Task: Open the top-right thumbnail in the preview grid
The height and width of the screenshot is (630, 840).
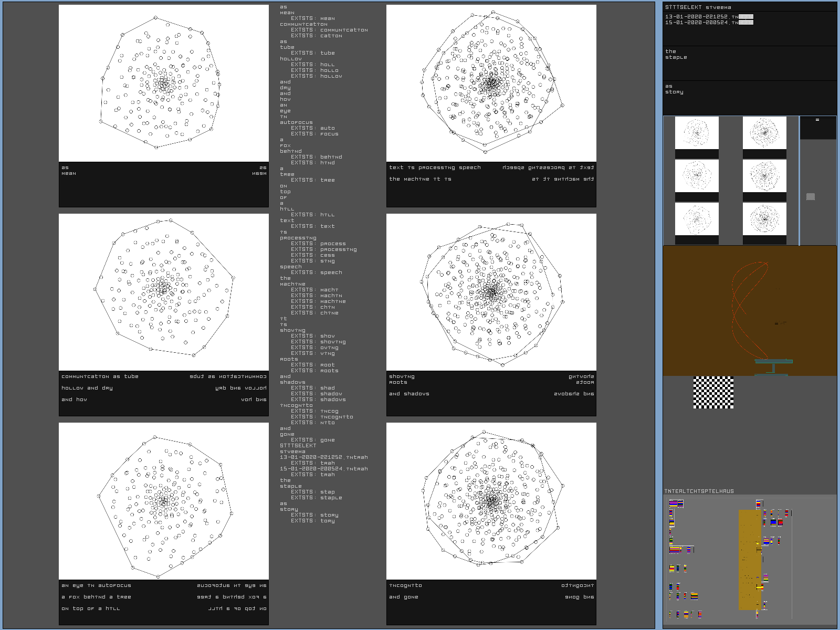Action: coord(764,133)
